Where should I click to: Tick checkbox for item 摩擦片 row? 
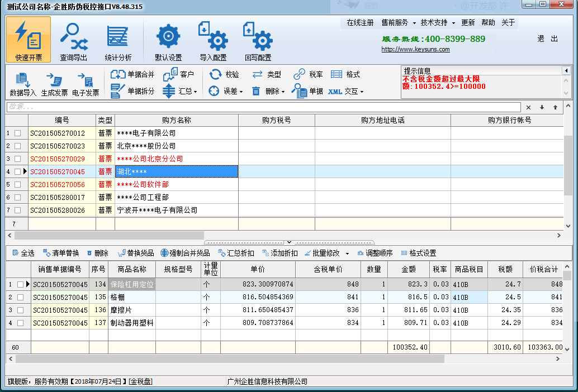pos(21,310)
